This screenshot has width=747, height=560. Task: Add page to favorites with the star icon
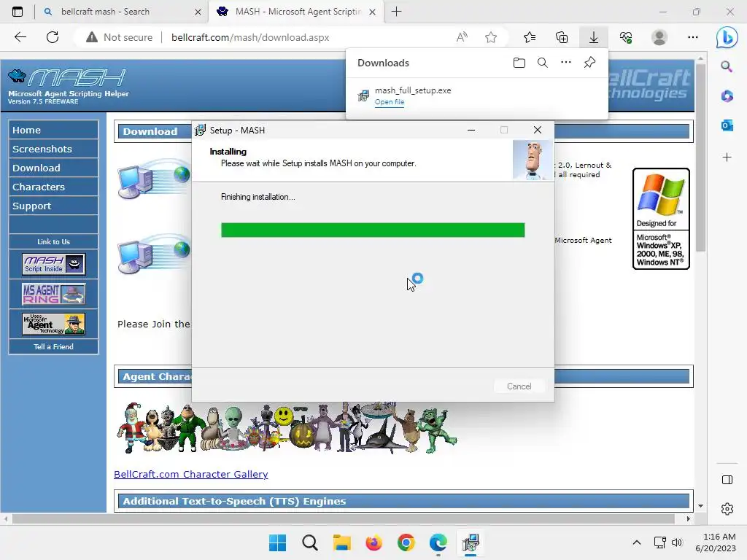click(491, 37)
